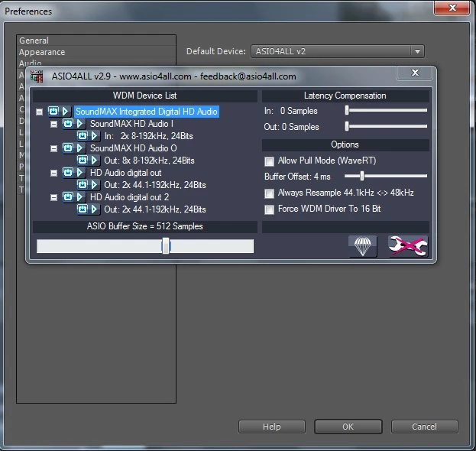Click play arrow icon beside HD Audio digital out 2
The width and height of the screenshot is (476, 451).
[x=79, y=197]
